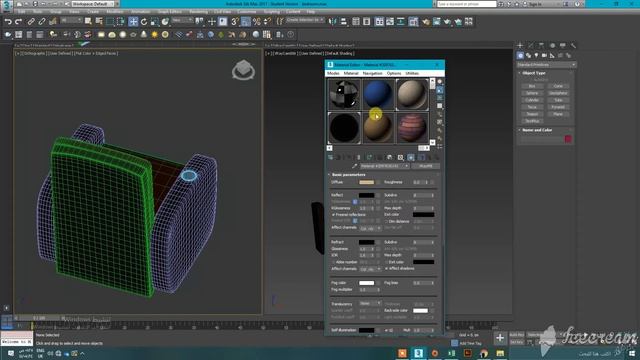This screenshot has height=360, width=640.
Task: Click Maximize Viewport Toggle plus icon
Action: coord(500,338)
